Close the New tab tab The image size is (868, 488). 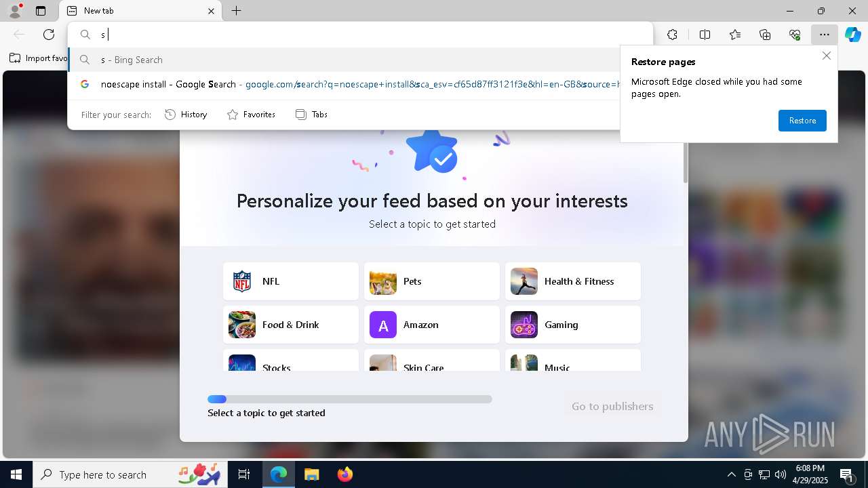(211, 11)
